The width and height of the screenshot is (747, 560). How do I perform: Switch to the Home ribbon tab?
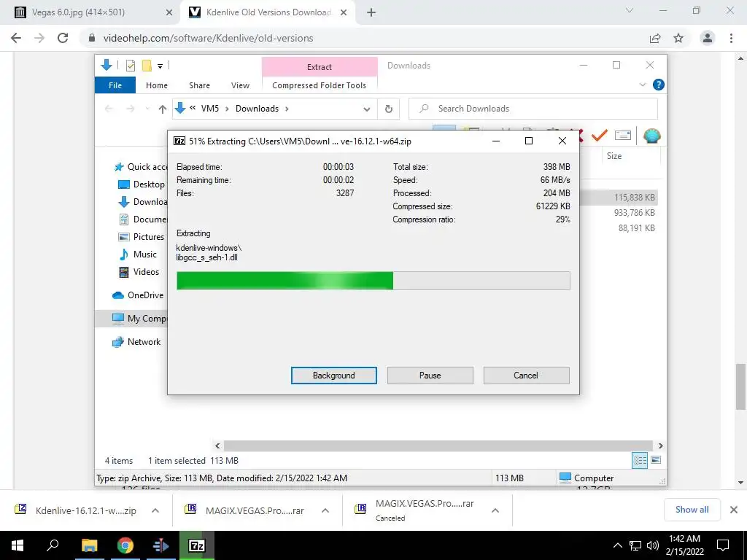pyautogui.click(x=157, y=85)
